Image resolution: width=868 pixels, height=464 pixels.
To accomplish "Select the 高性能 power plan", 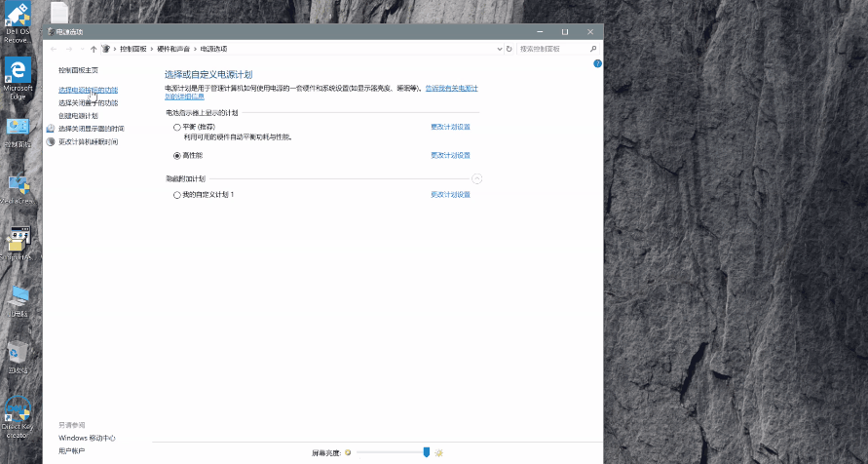I will click(177, 156).
